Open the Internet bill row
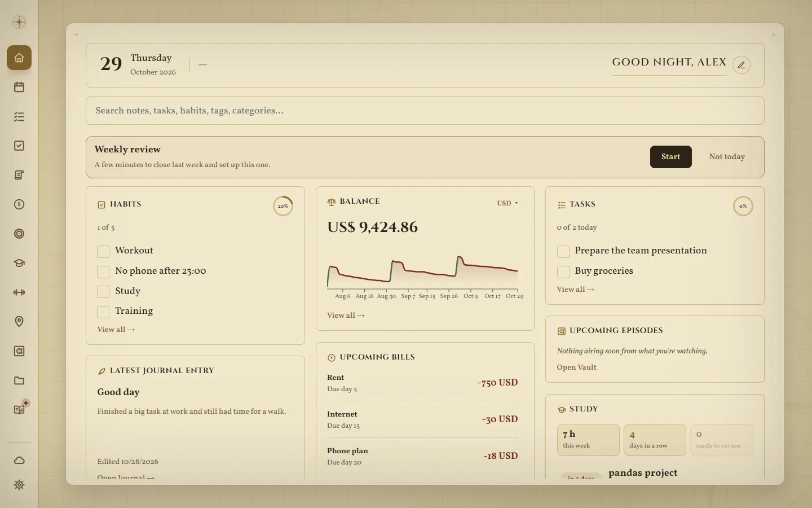The width and height of the screenshot is (812, 508). click(x=422, y=419)
